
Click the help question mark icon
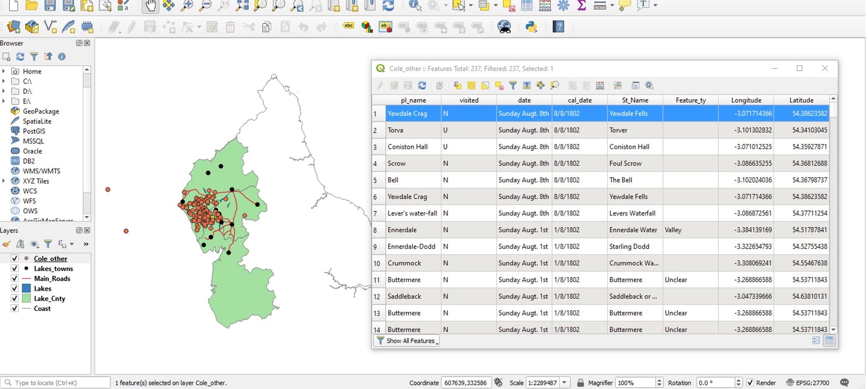tap(558, 27)
